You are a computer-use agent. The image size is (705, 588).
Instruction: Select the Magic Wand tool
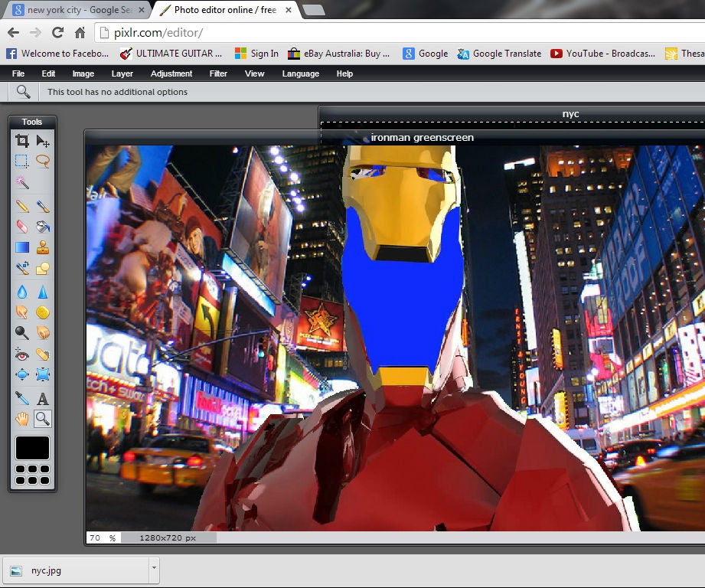(22, 182)
